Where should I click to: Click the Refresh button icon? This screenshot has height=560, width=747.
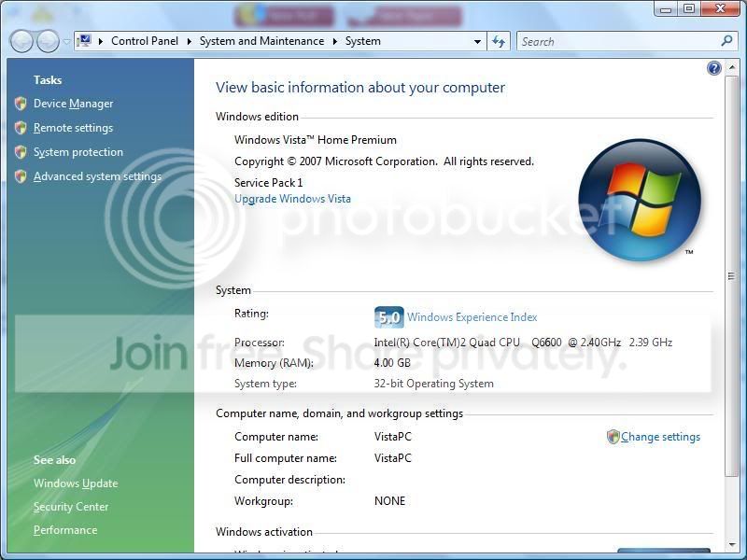tap(499, 41)
